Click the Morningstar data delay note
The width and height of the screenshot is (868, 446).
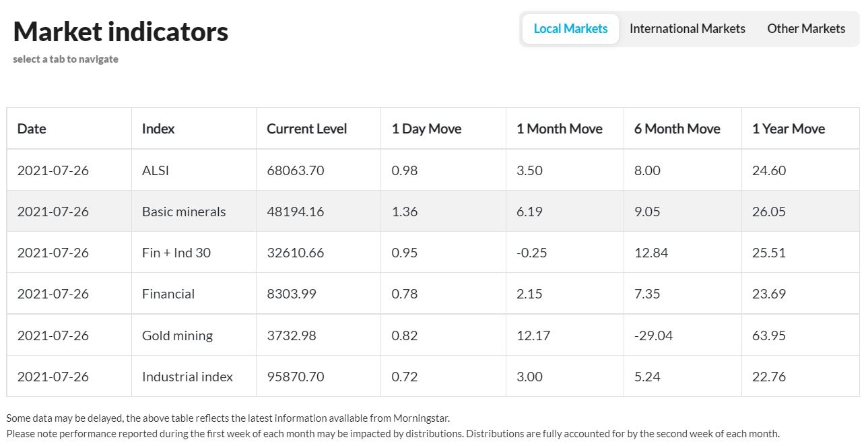(x=228, y=418)
